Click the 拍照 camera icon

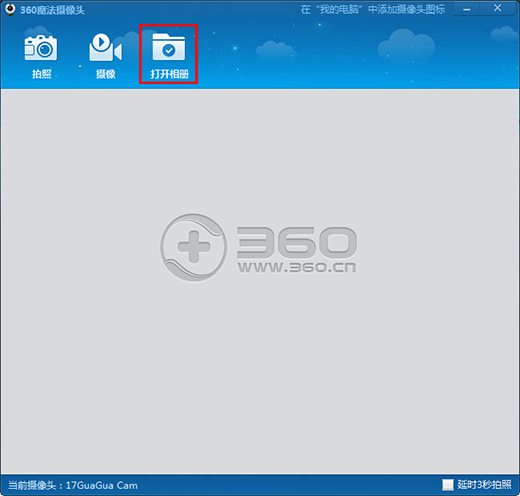point(41,48)
